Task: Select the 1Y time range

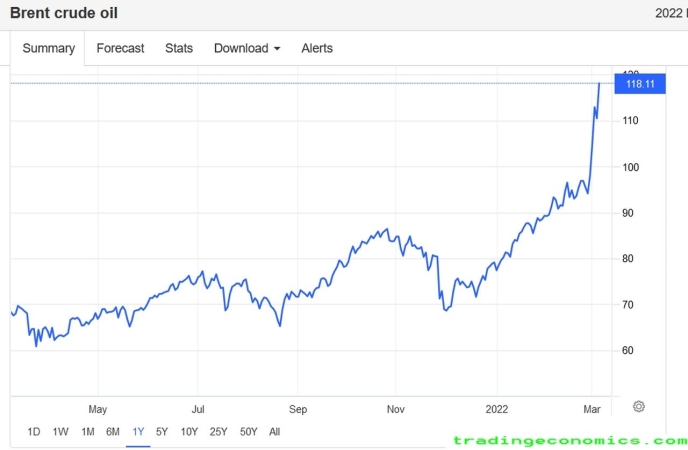Action: click(138, 432)
